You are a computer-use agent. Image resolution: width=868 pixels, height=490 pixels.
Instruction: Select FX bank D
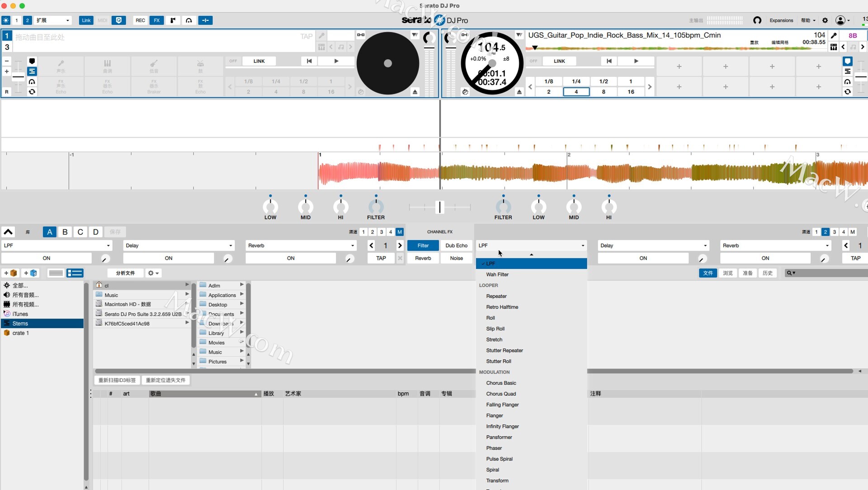click(x=96, y=232)
